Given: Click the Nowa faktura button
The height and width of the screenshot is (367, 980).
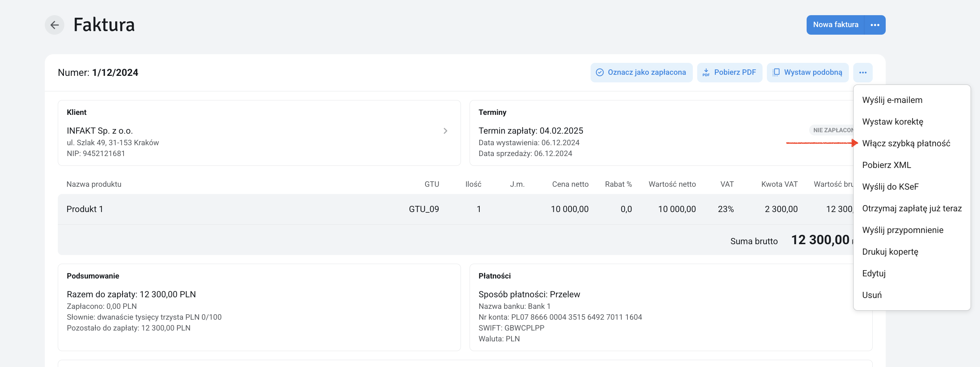Looking at the screenshot, I should [836, 25].
